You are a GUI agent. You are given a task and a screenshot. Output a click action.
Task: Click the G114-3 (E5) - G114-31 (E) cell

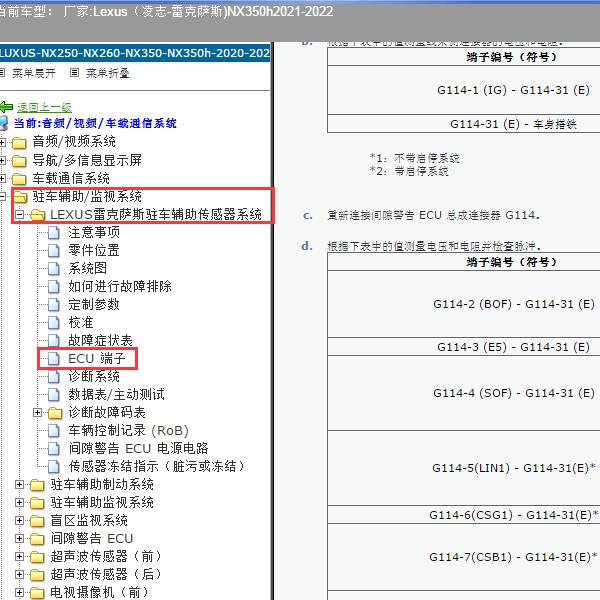[x=513, y=347]
